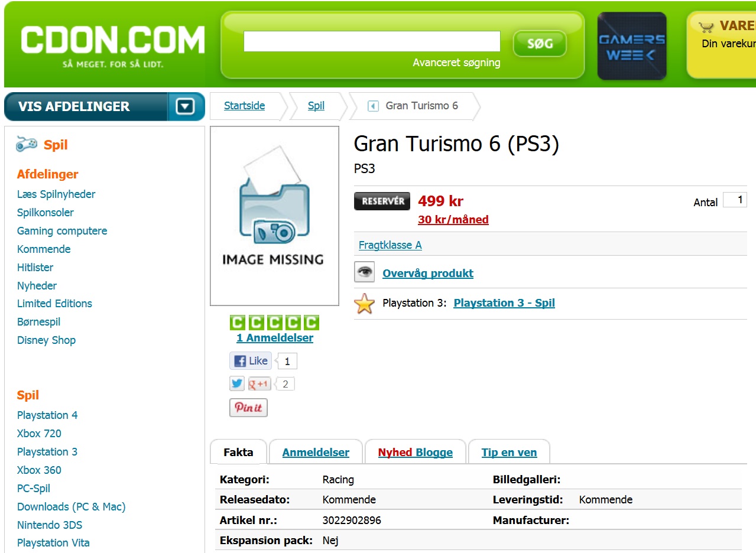This screenshot has height=553, width=756.
Task: Click the article number 3022902896
Action: click(x=352, y=521)
